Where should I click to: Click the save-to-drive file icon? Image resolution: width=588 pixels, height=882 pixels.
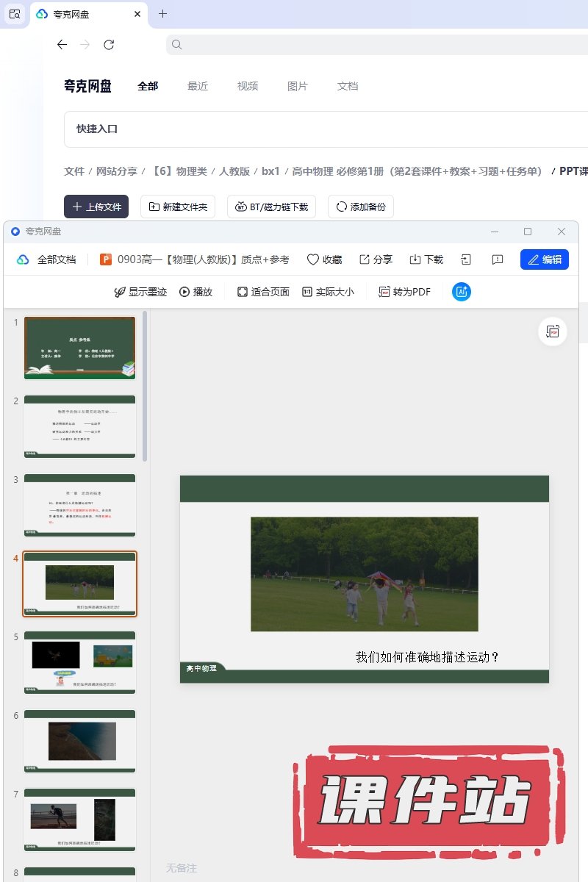[x=466, y=259]
